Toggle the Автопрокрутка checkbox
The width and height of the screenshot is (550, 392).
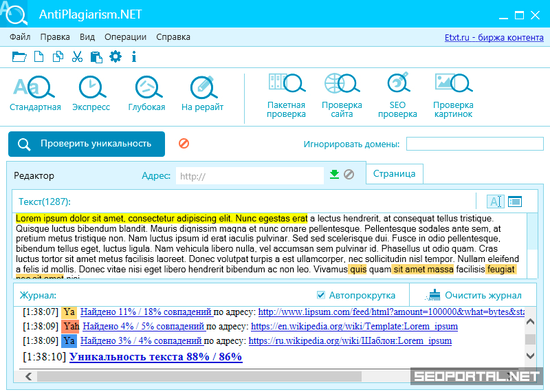tap(321, 295)
